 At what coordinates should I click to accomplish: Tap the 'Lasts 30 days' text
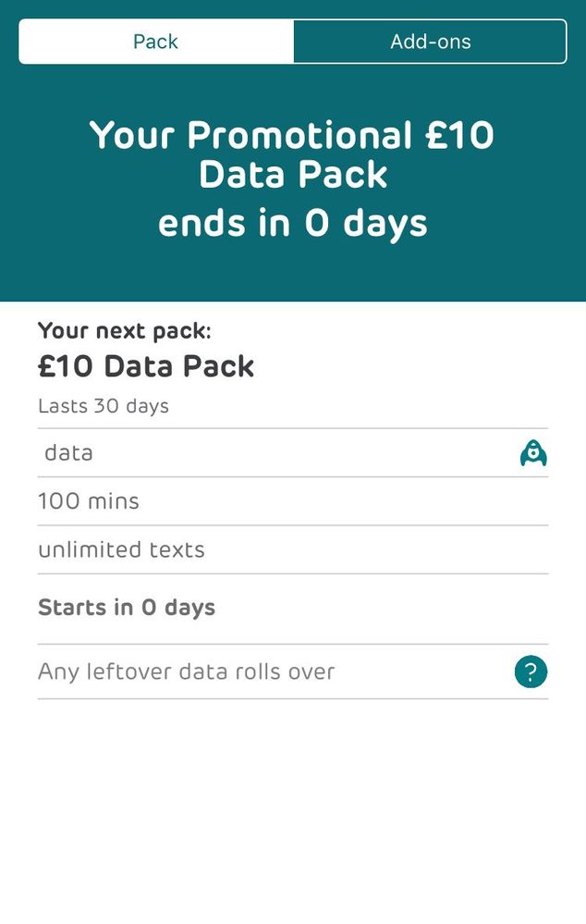[x=104, y=406]
